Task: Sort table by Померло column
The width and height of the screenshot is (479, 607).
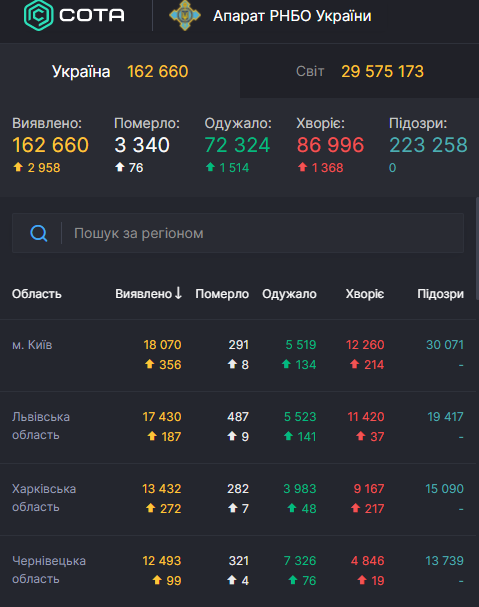Action: (x=222, y=294)
